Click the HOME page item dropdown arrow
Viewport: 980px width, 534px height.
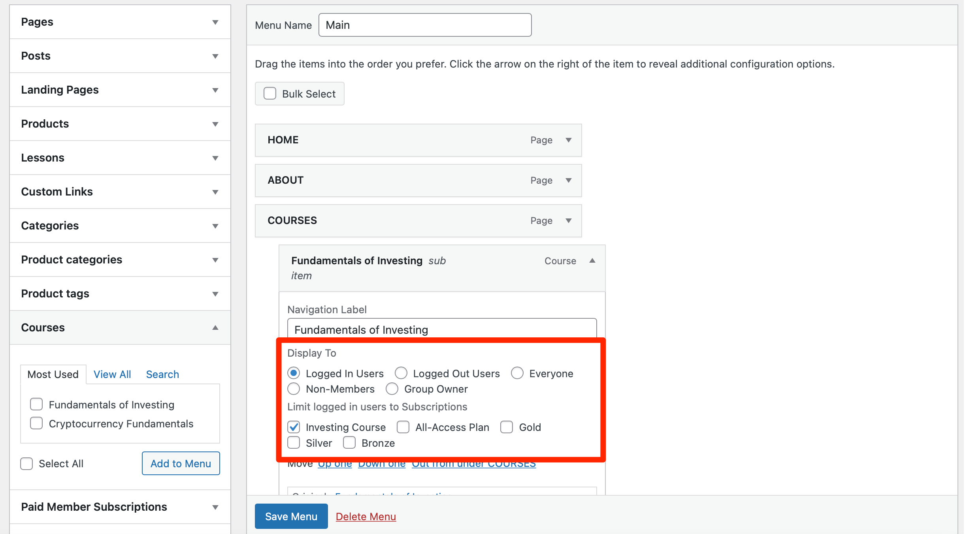tap(569, 139)
